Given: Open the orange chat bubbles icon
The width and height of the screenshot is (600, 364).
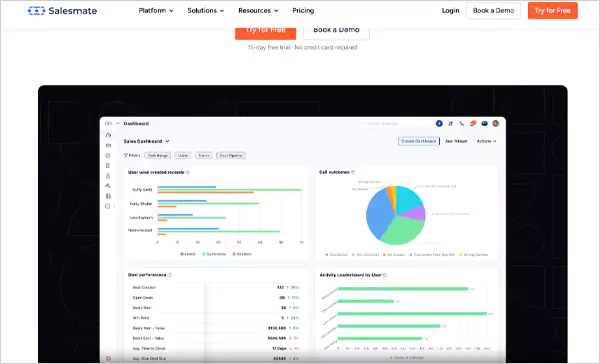Looking at the screenshot, I should point(473,123).
